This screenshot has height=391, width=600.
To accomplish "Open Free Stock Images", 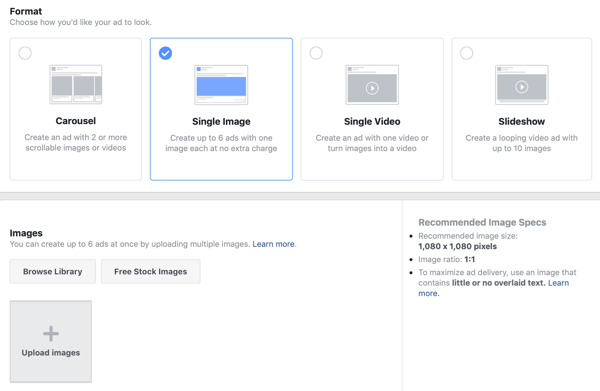I will tap(150, 271).
